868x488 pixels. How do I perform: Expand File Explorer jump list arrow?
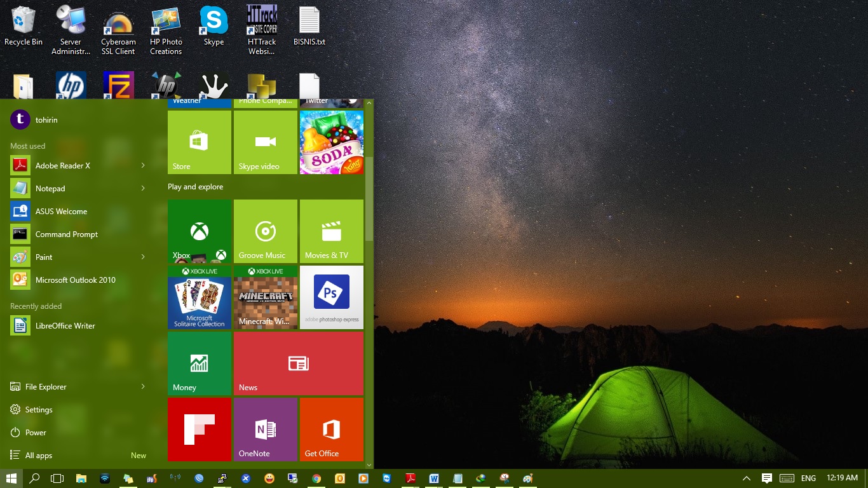tap(143, 387)
